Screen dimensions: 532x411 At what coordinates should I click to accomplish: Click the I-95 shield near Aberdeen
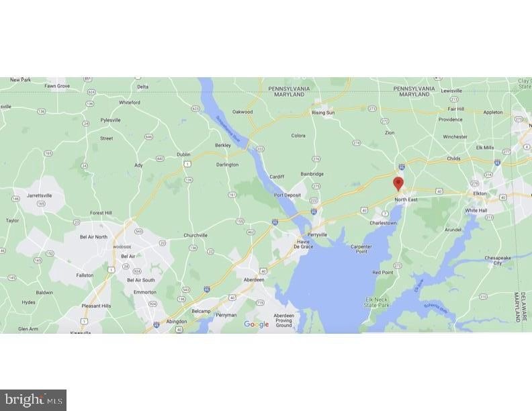coord(207,289)
